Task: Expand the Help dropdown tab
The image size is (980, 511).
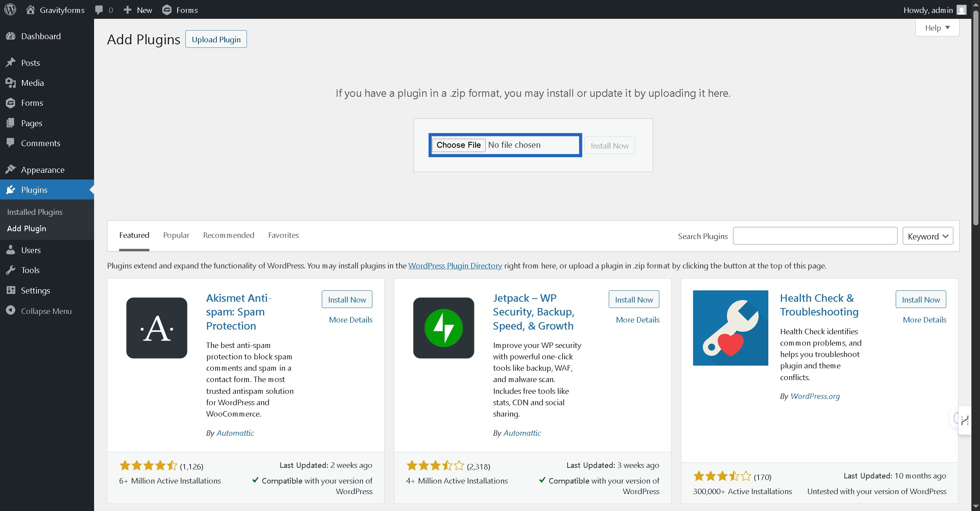Action: (937, 28)
